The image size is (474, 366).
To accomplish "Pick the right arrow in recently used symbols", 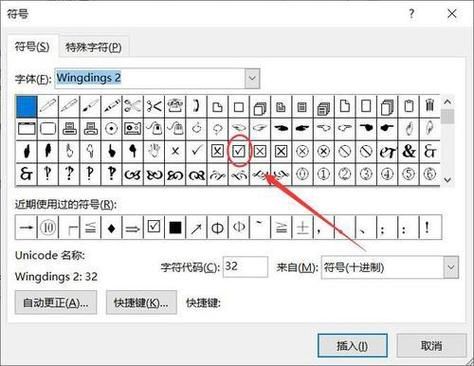I will [26, 227].
